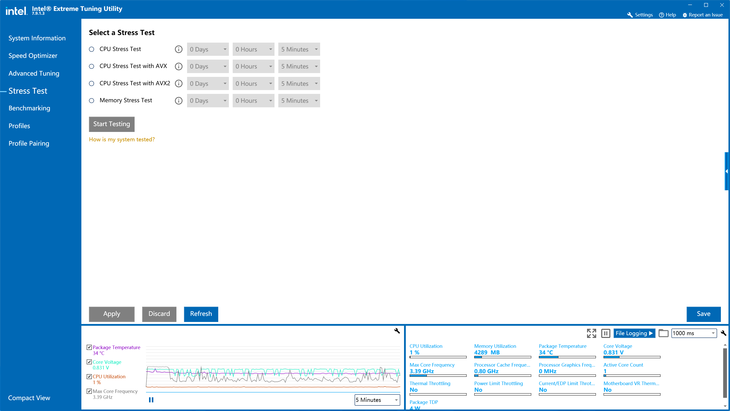Select Stress Test in sidebar
The image size is (730, 411).
tap(28, 91)
